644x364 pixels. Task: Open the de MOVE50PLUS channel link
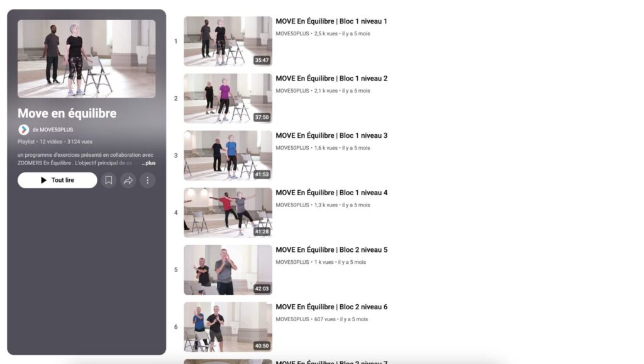coord(52,130)
